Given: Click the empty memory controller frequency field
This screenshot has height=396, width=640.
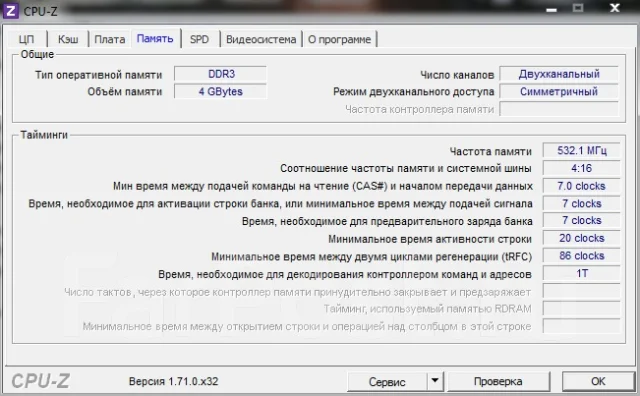Looking at the screenshot, I should point(559,109).
